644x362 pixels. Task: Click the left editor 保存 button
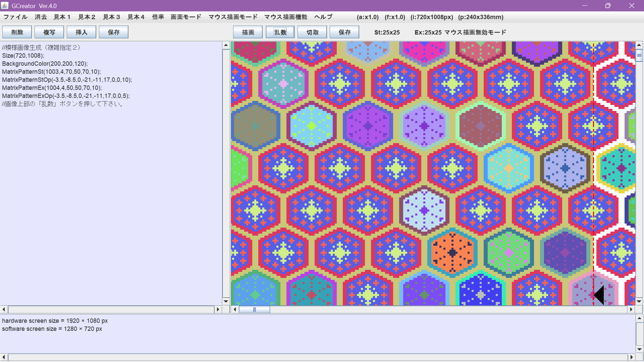click(x=114, y=32)
